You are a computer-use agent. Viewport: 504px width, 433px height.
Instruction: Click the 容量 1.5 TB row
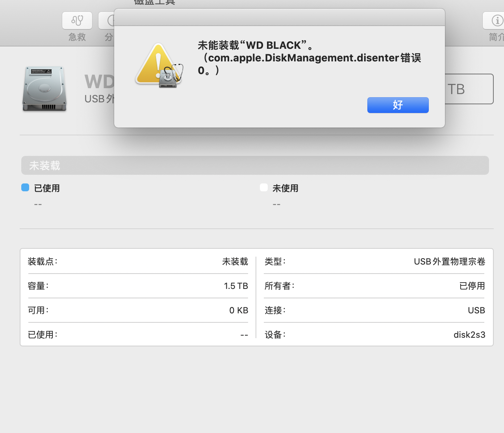click(138, 286)
